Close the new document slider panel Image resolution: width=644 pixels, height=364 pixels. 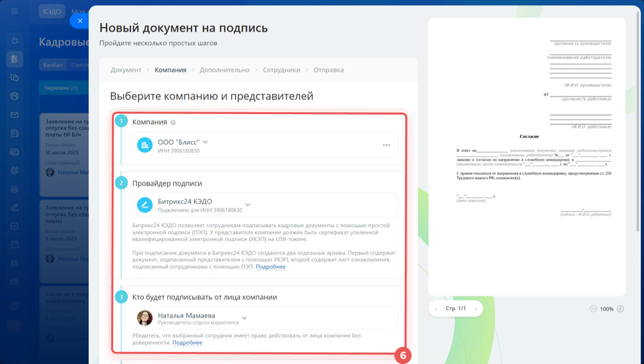80,21
